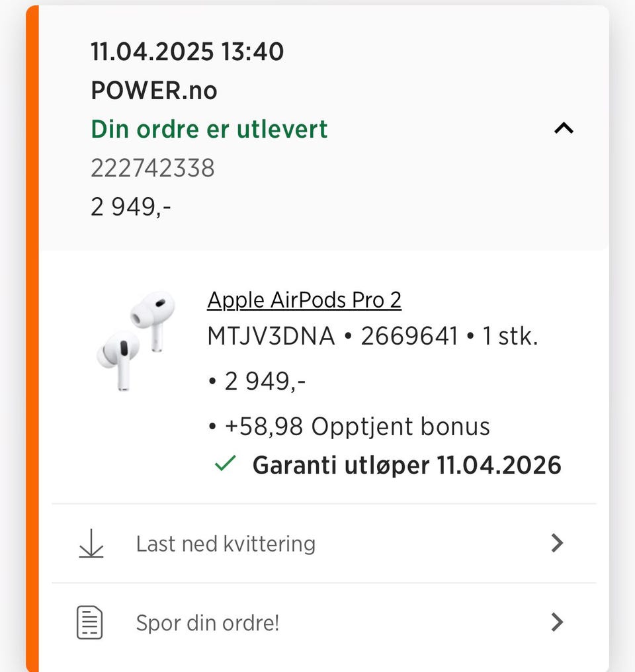Select Spor din ordre! text
The height and width of the screenshot is (672, 635).
click(x=208, y=622)
